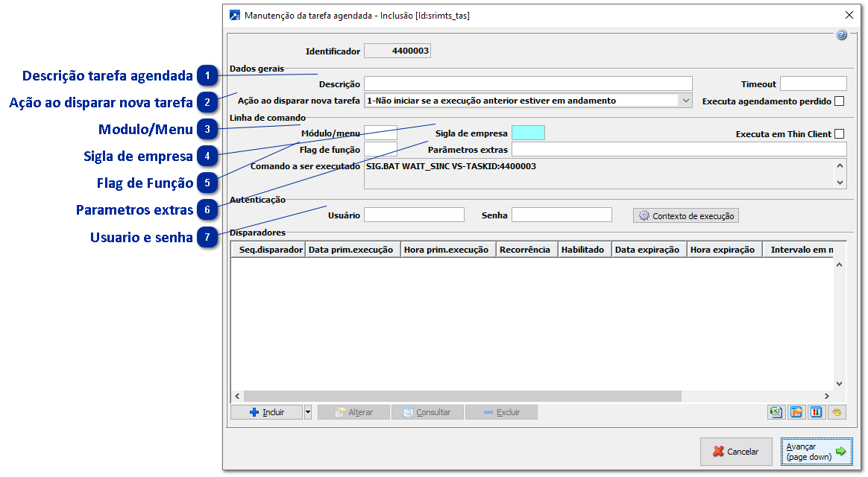The width and height of the screenshot is (868, 477).
Task: Click into the Descrição text field
Action: 527,83
